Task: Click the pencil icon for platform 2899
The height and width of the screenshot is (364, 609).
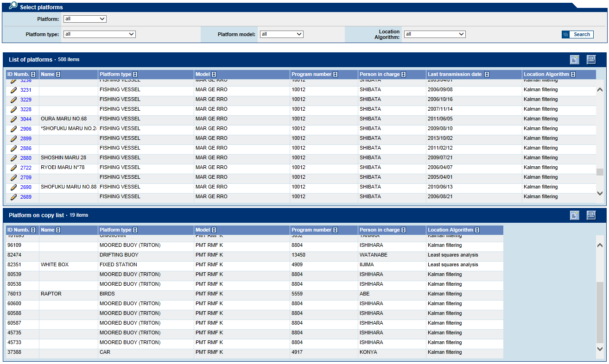Action: [13, 138]
